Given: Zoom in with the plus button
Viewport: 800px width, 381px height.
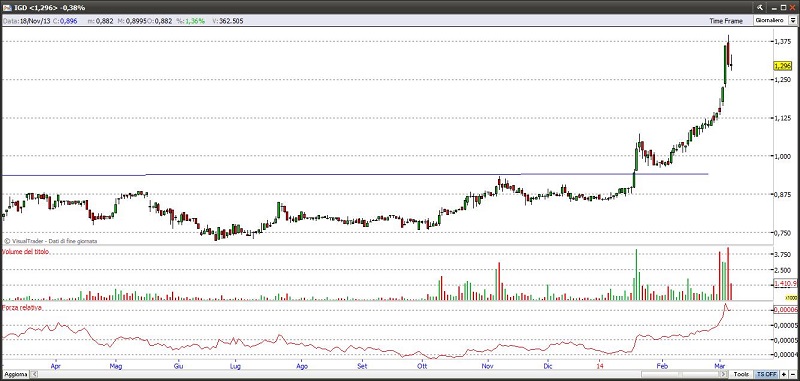Looking at the screenshot, I should [784, 375].
